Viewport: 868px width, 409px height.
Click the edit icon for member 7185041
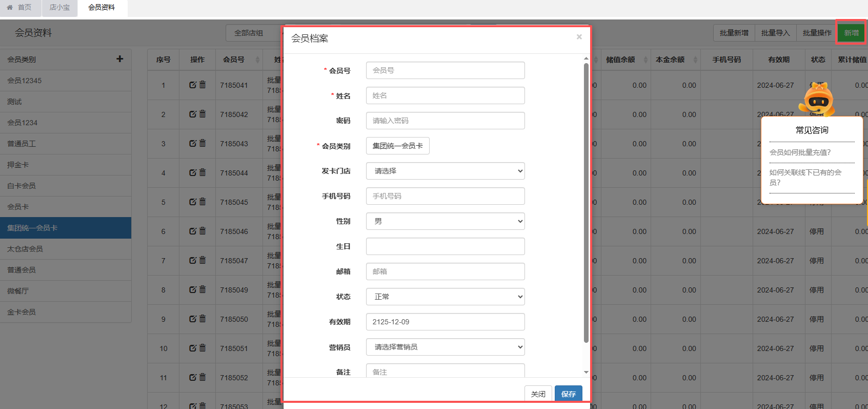point(193,85)
